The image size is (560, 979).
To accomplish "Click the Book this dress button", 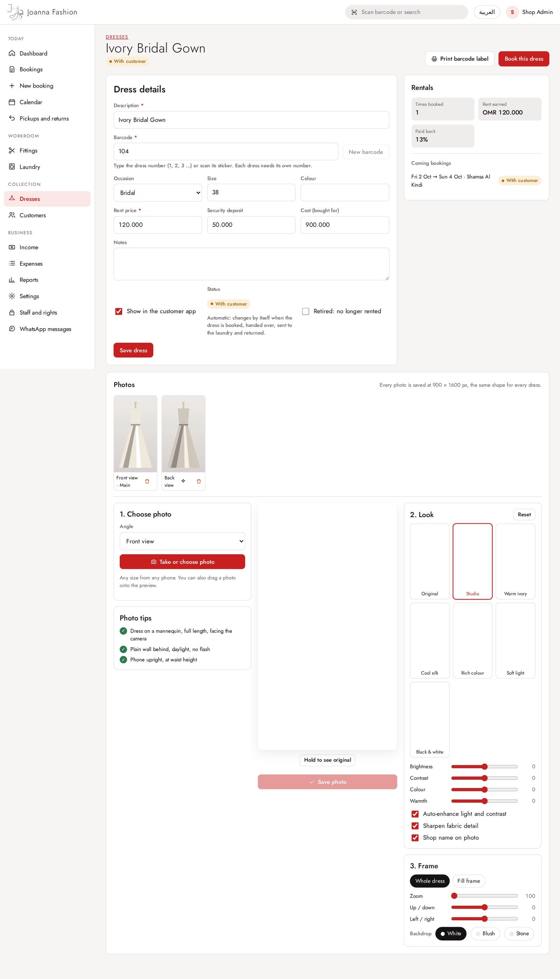I will pyautogui.click(x=524, y=59).
